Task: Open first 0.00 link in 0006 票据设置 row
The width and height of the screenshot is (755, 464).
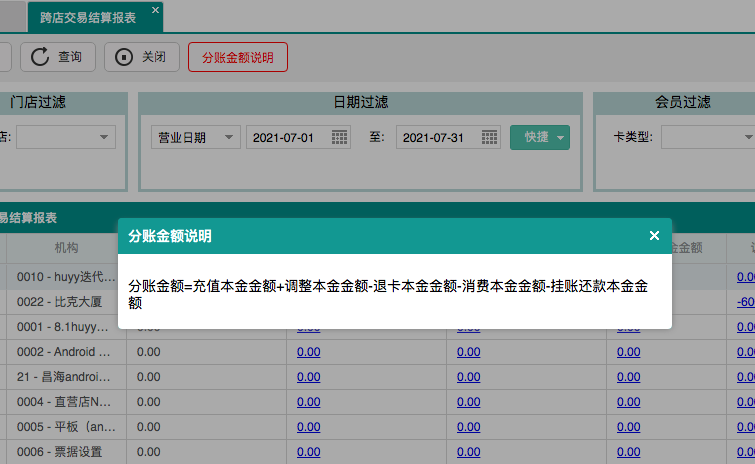Action: tap(309, 452)
